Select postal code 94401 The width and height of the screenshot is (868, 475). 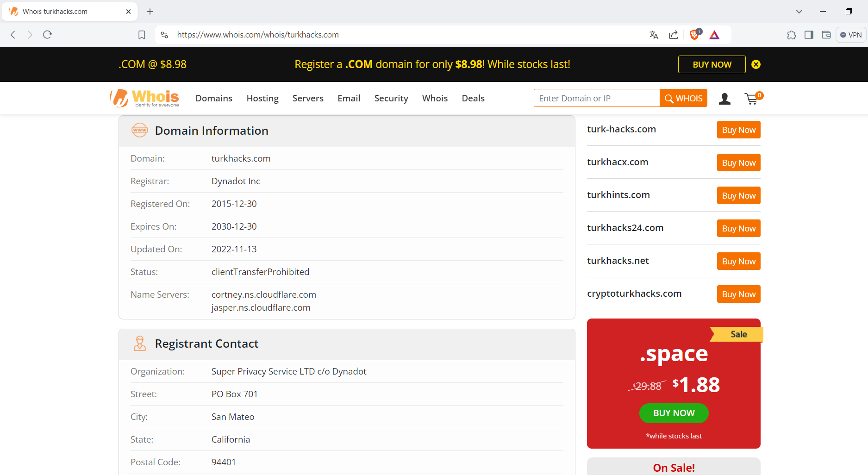(224, 462)
